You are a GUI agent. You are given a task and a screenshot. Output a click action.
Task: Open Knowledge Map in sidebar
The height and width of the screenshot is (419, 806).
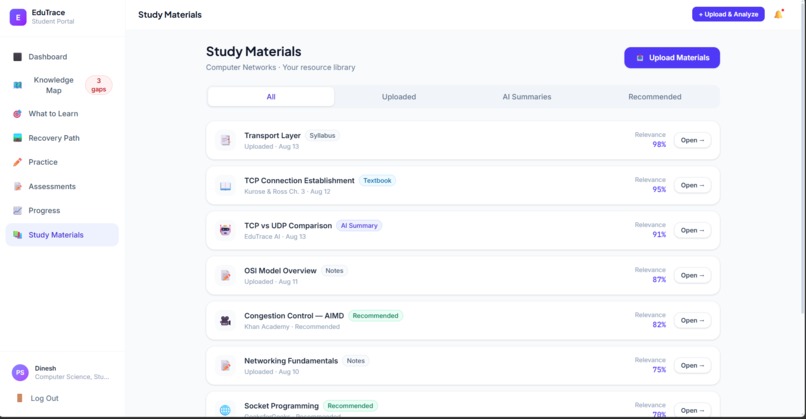[x=62, y=85]
